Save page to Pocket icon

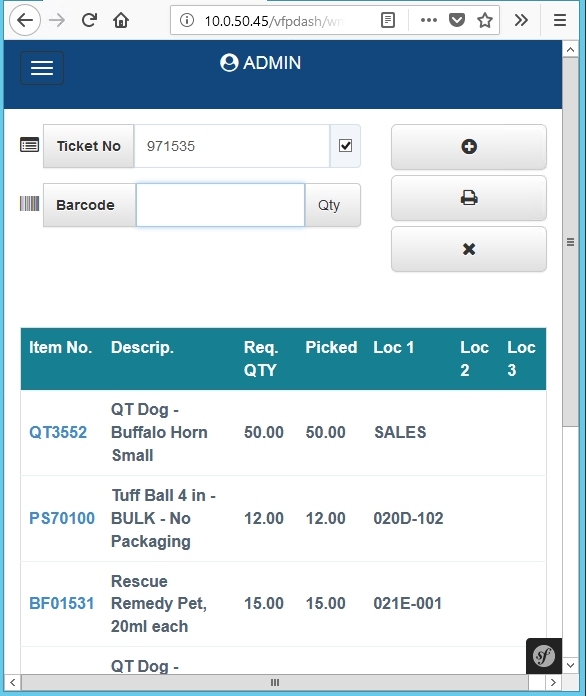tap(457, 20)
